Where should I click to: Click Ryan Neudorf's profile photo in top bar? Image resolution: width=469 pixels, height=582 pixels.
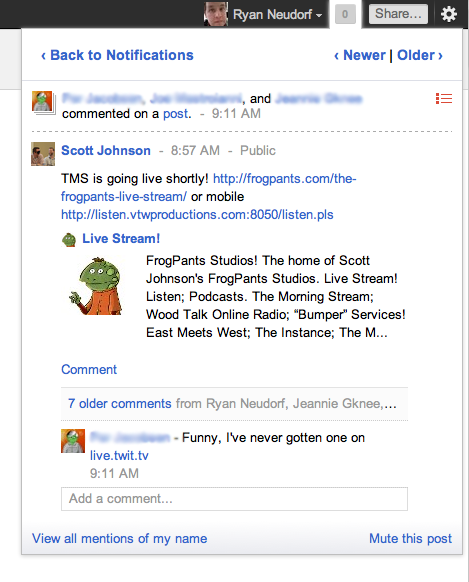pyautogui.click(x=216, y=14)
